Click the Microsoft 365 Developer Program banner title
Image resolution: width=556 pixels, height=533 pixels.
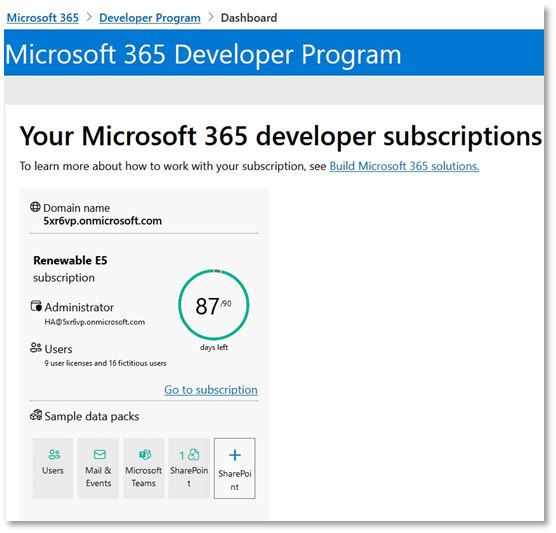coord(203,54)
